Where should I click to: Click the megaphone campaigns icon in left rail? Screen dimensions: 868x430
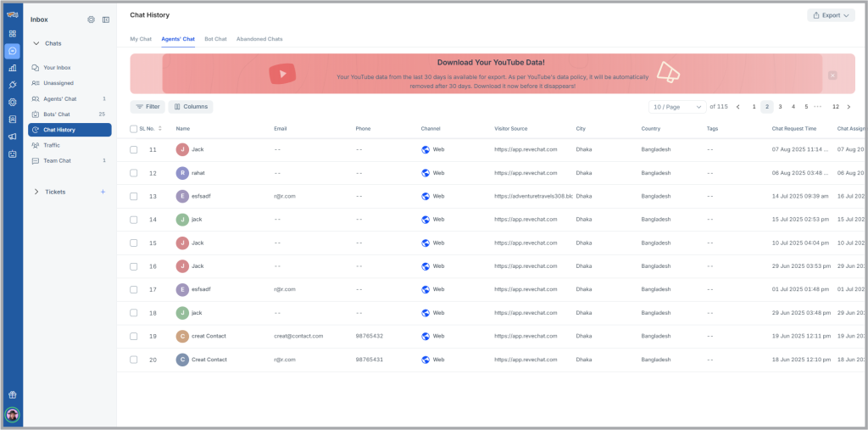click(x=12, y=137)
